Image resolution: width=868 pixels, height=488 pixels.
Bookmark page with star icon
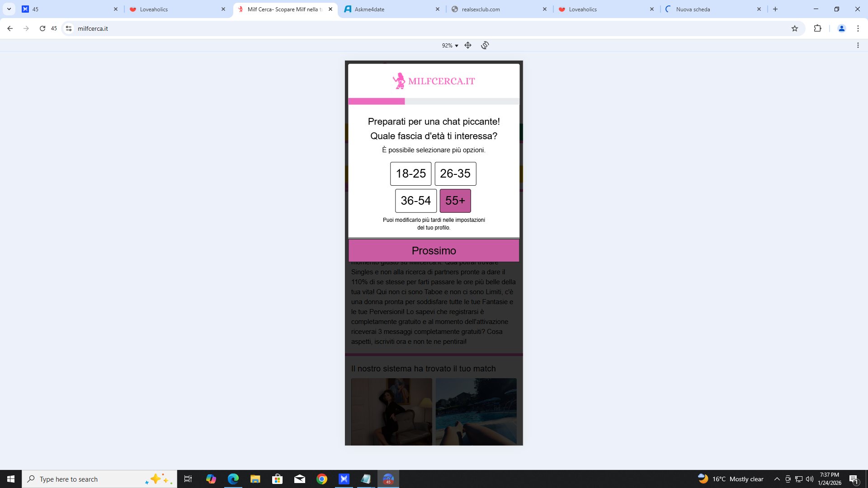coord(795,28)
